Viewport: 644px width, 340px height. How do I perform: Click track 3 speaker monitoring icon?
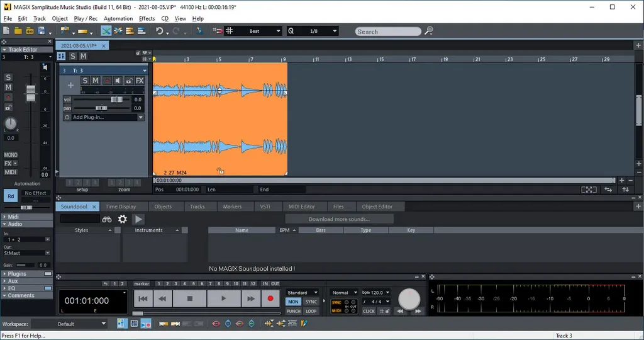pyautogui.click(x=118, y=81)
